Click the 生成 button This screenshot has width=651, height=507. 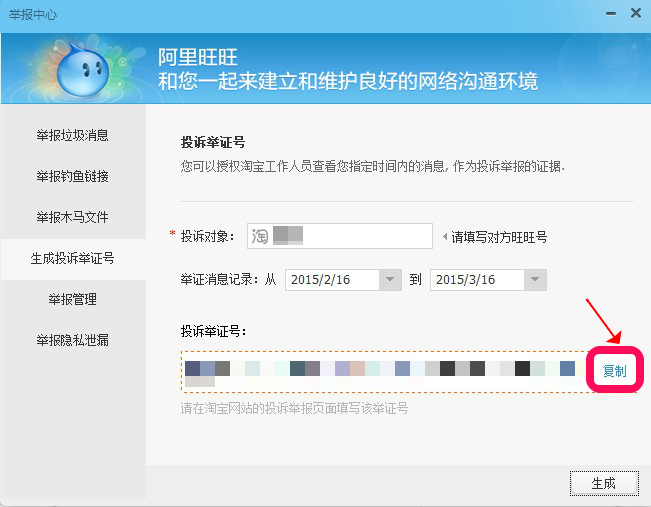[604, 483]
